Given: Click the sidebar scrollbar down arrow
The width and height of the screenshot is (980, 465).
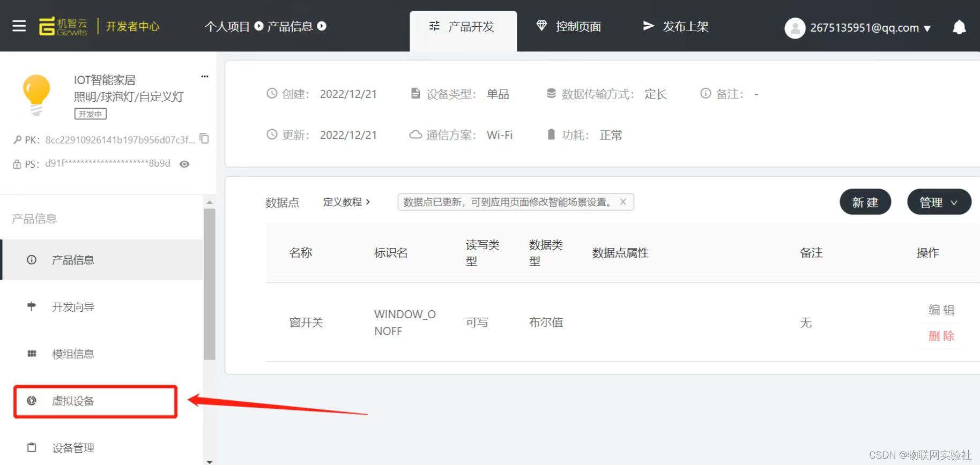Looking at the screenshot, I should click(210, 461).
